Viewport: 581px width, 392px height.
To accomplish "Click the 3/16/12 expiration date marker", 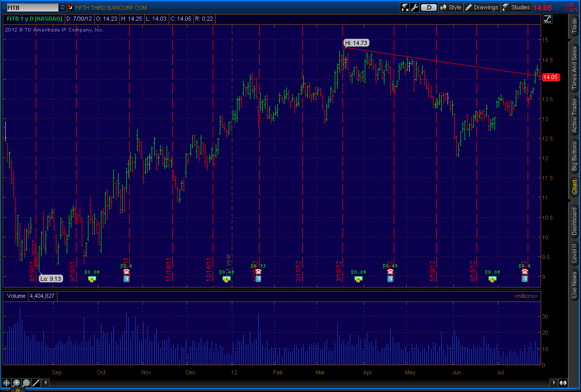I will point(339,271).
